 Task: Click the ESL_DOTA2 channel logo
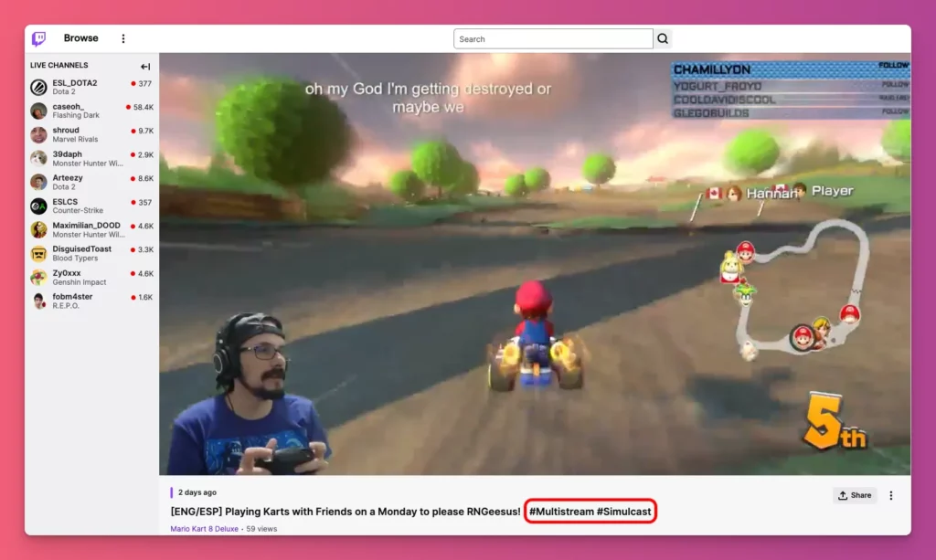tap(37, 87)
